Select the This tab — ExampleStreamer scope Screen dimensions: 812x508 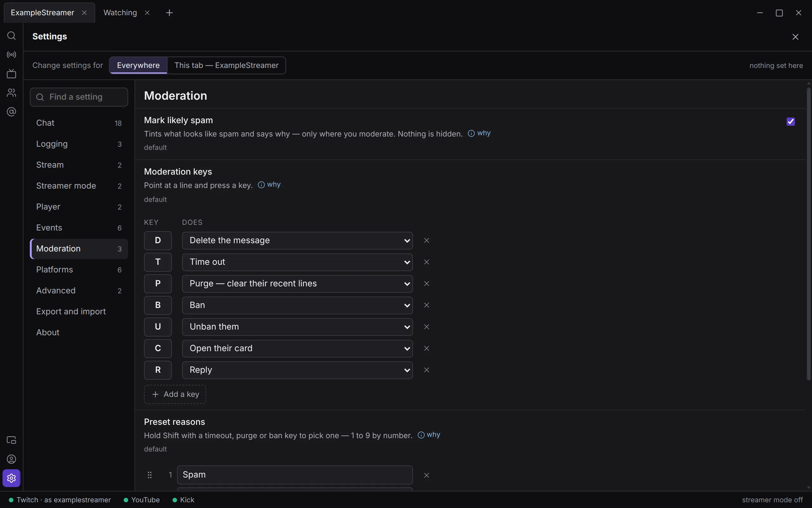226,65
